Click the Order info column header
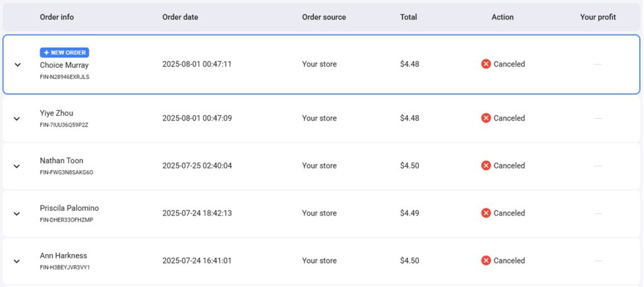This screenshot has width=644, height=287. [x=57, y=18]
